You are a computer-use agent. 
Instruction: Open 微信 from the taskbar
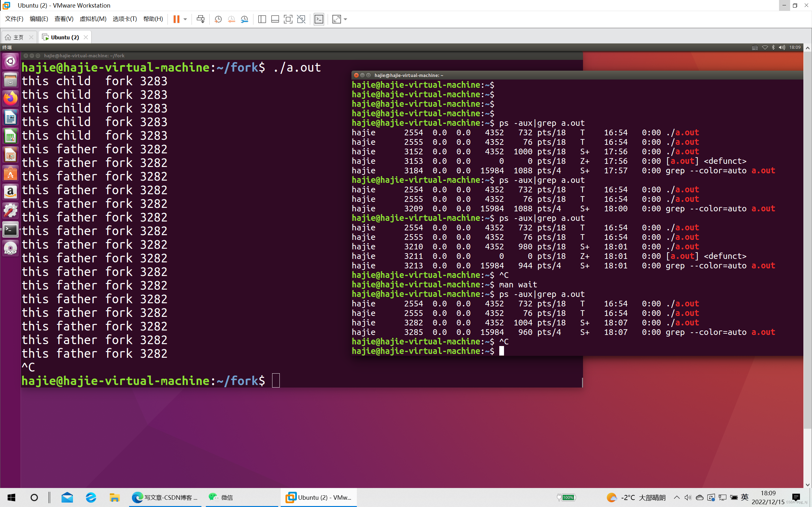[x=221, y=497]
